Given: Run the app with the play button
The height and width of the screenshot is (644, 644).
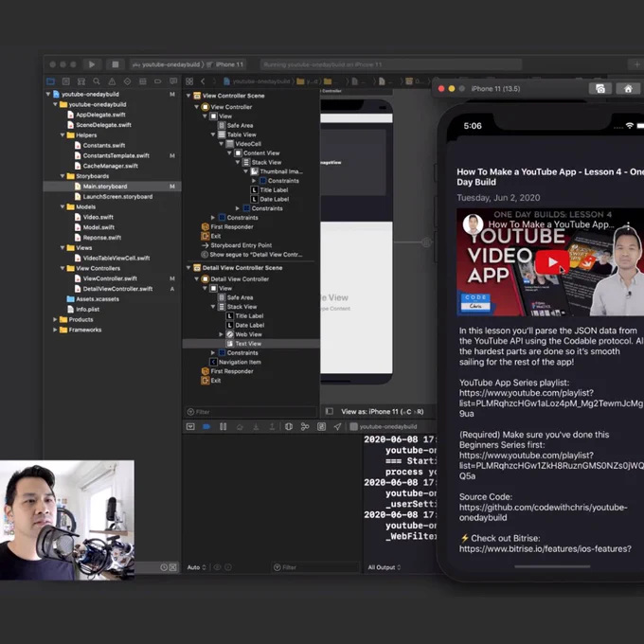Looking at the screenshot, I should [92, 64].
